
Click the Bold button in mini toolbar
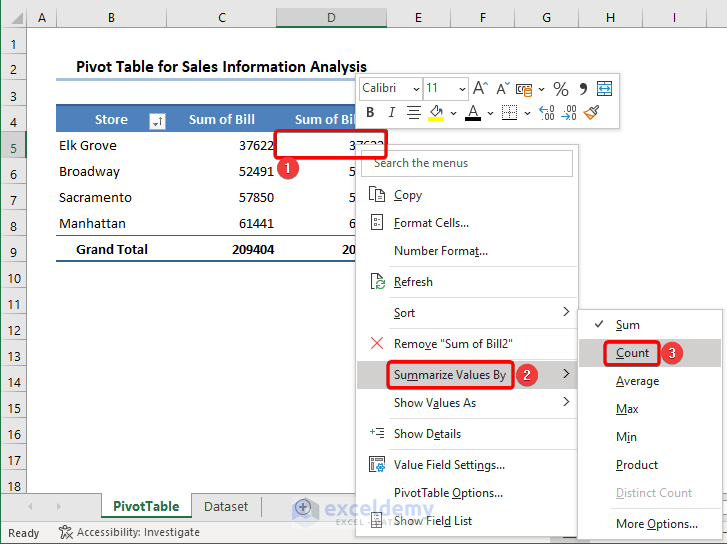371,113
